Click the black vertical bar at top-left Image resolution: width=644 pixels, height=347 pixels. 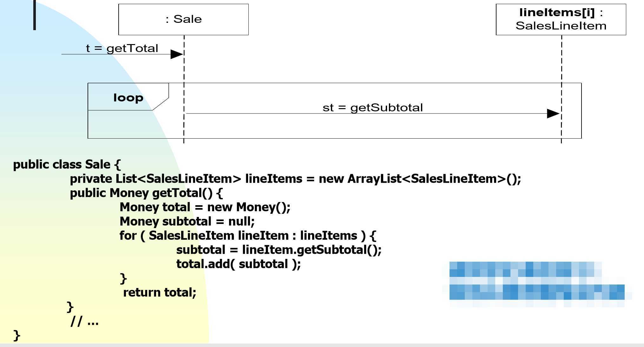click(35, 15)
